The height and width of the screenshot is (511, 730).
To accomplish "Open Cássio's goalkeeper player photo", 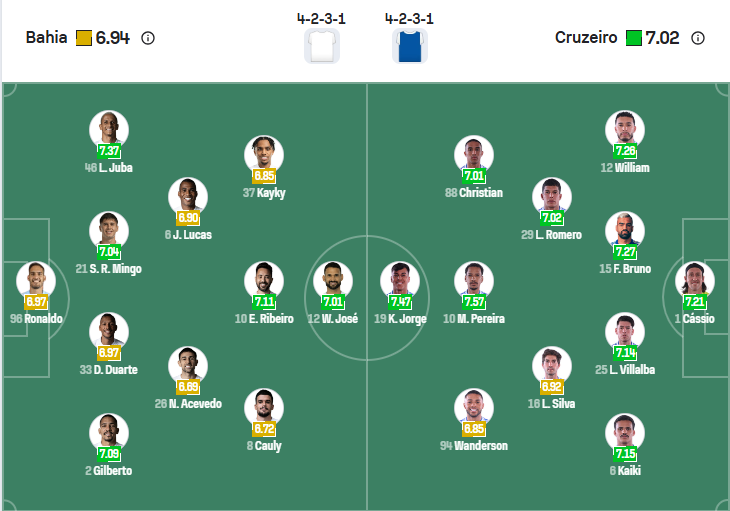I will (694, 281).
